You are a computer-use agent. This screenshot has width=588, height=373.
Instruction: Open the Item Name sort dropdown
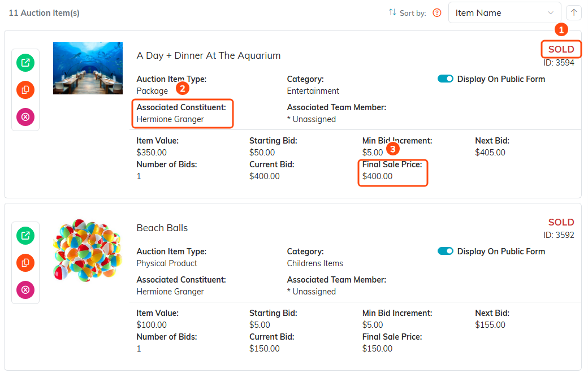(x=505, y=13)
